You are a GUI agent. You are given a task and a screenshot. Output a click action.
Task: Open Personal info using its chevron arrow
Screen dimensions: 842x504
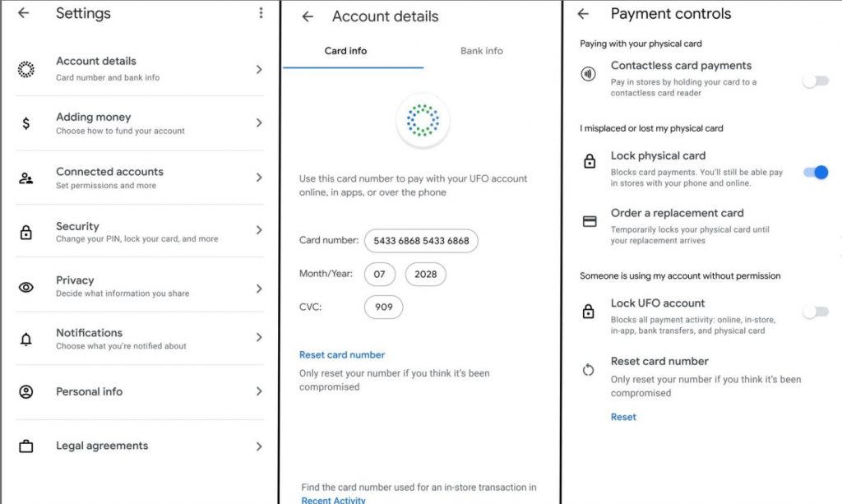point(259,391)
